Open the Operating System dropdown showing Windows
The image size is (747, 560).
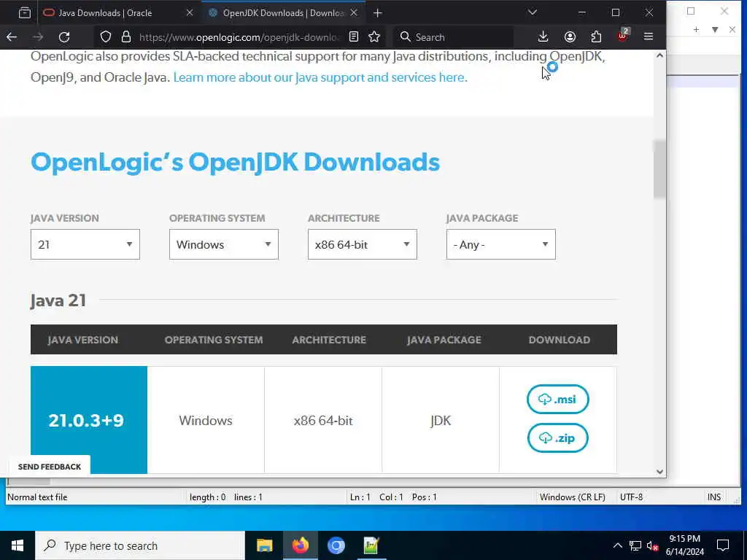[224, 244]
